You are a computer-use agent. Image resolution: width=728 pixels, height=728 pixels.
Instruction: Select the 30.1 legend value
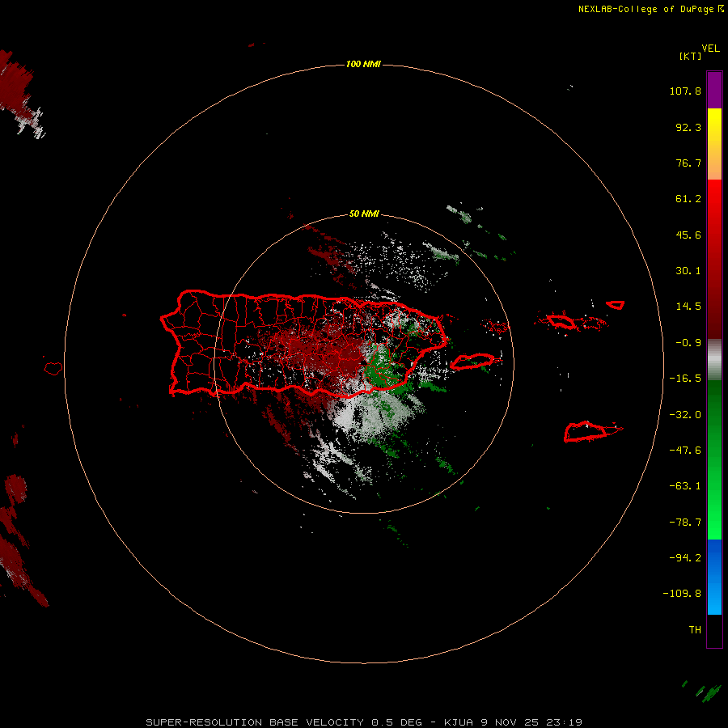click(688, 271)
